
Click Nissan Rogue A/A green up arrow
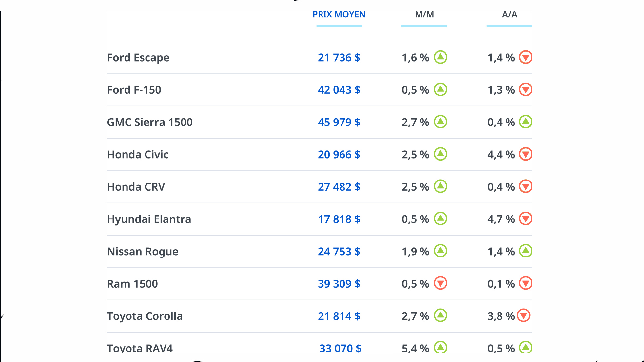(x=525, y=251)
